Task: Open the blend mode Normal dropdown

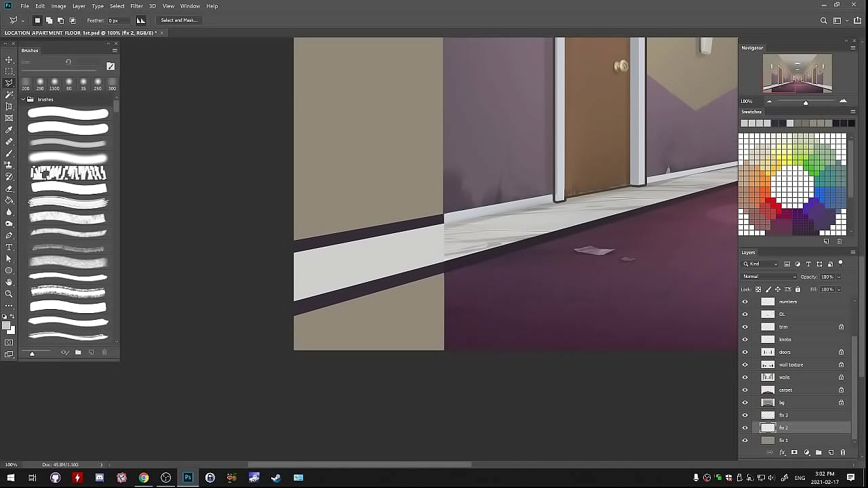Action: point(769,277)
